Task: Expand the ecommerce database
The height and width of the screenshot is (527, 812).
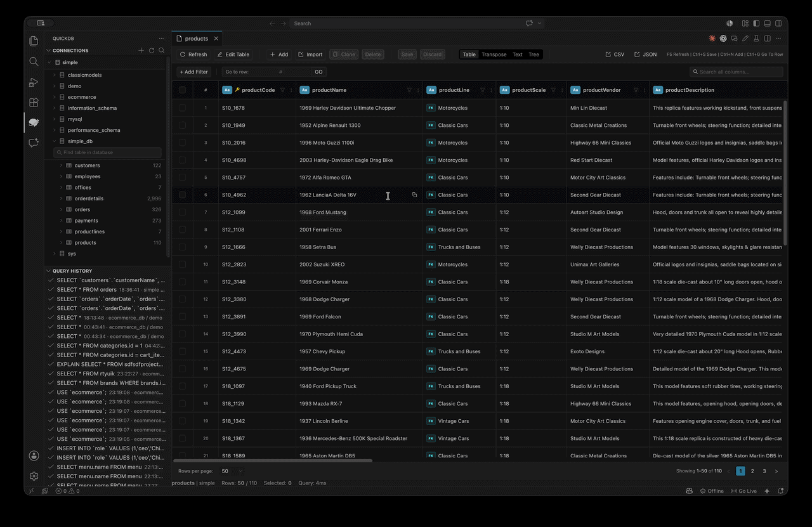Action: [x=55, y=97]
